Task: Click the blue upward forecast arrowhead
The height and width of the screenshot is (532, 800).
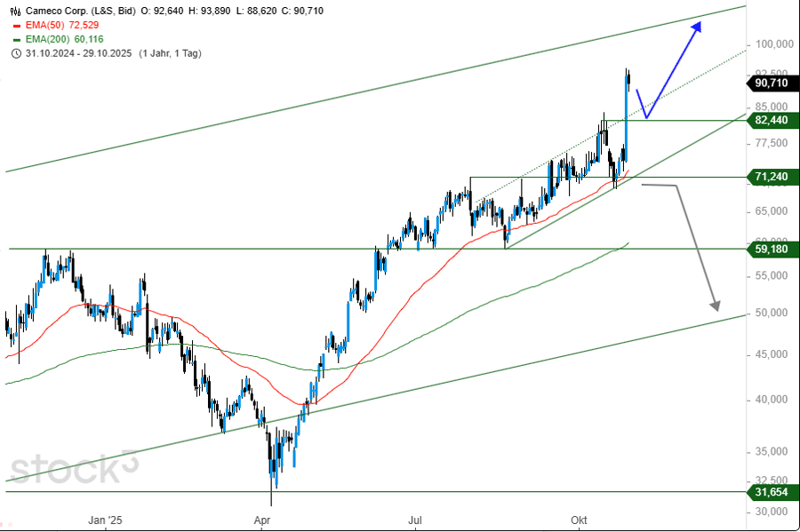Action: click(x=696, y=26)
